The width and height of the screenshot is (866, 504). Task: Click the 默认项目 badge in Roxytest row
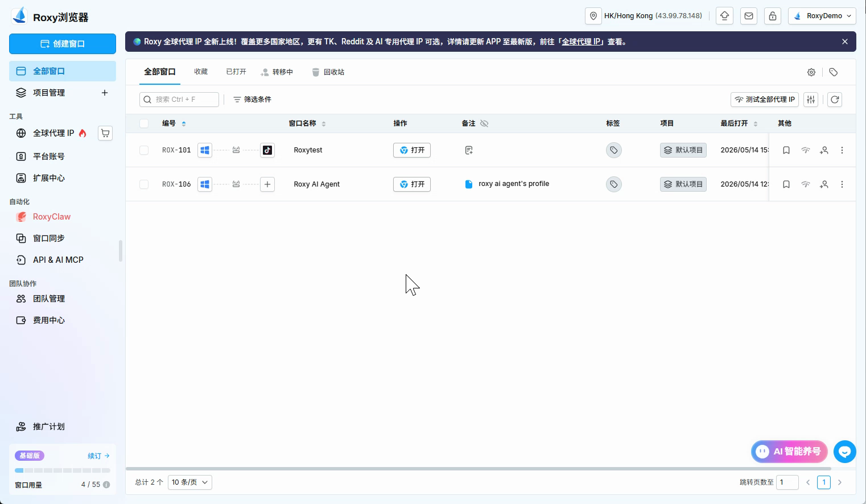pyautogui.click(x=683, y=150)
